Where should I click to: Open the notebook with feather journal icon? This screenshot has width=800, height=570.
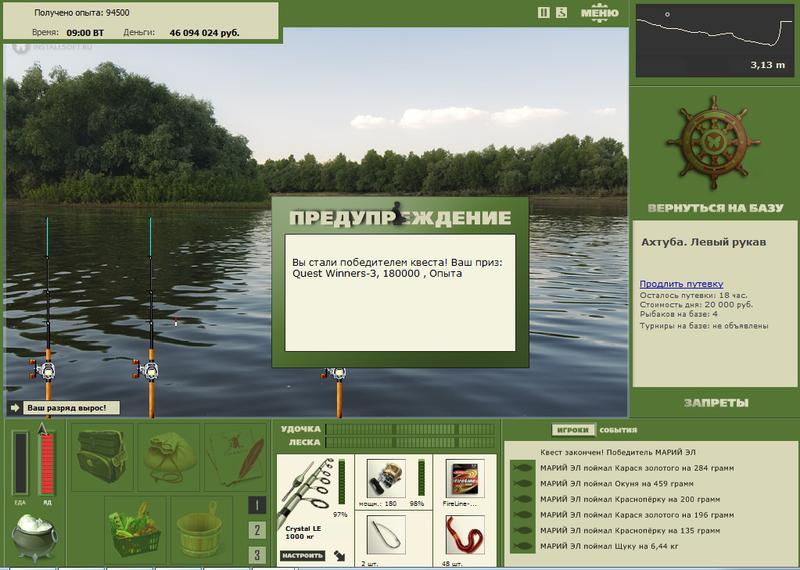tap(236, 456)
